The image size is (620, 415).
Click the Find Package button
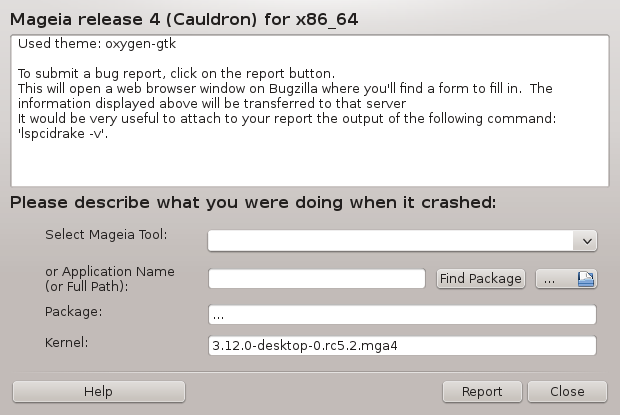[x=481, y=279]
